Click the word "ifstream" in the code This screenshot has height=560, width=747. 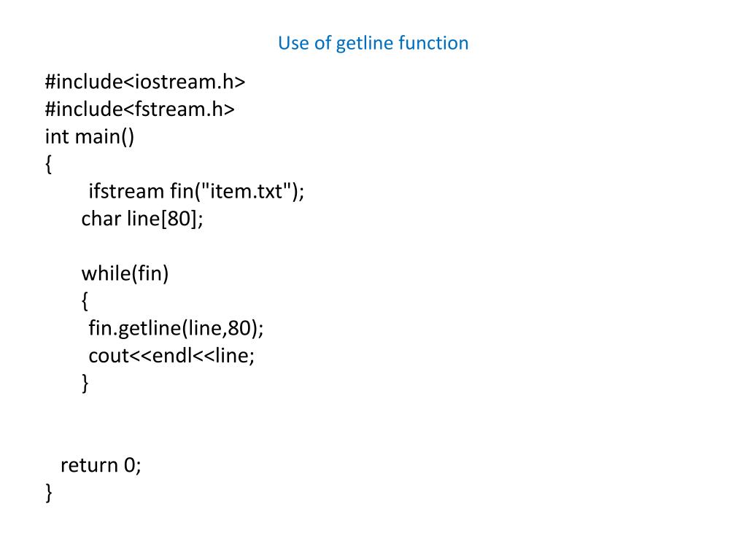[126, 192]
